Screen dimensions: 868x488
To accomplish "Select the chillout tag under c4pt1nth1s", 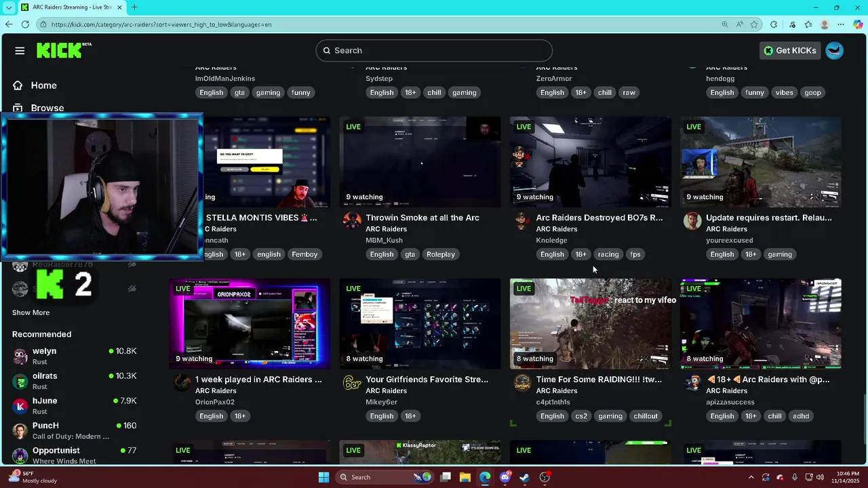I will coord(646,416).
